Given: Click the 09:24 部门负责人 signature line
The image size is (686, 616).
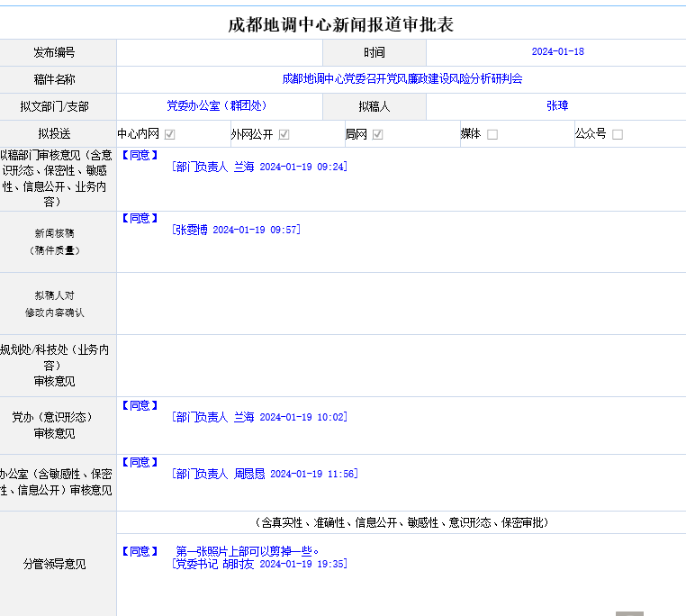Looking at the screenshot, I should tap(259, 167).
